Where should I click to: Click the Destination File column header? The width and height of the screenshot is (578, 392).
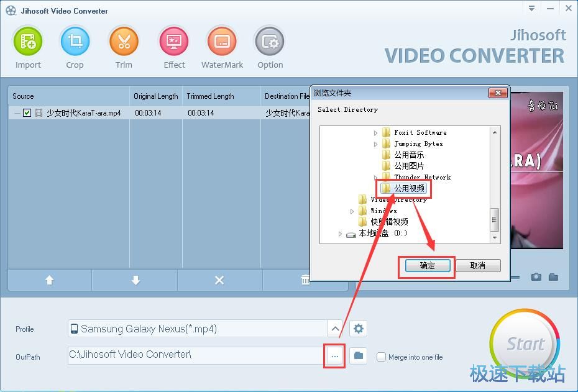pos(286,96)
